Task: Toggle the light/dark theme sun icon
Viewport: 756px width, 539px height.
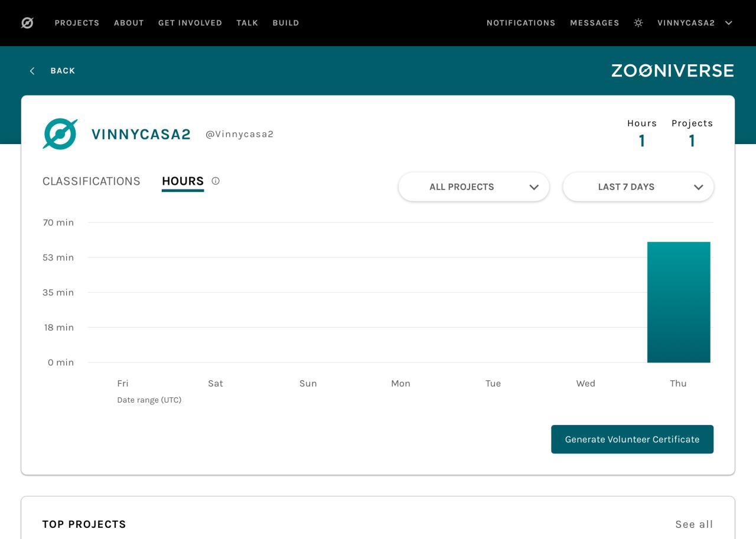Action: 638,23
